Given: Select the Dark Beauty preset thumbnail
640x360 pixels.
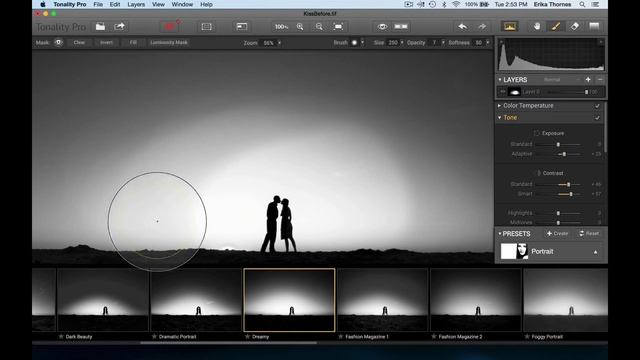Looking at the screenshot, I should pos(103,300).
